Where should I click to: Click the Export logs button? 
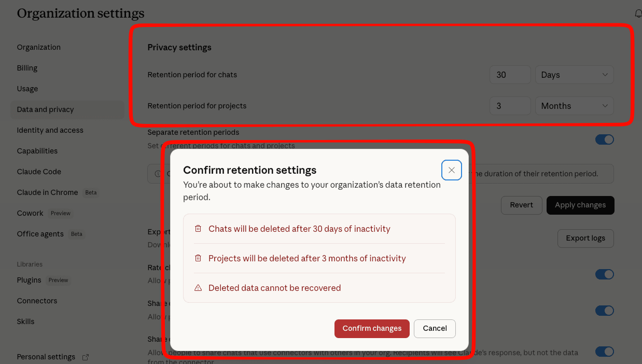585,238
